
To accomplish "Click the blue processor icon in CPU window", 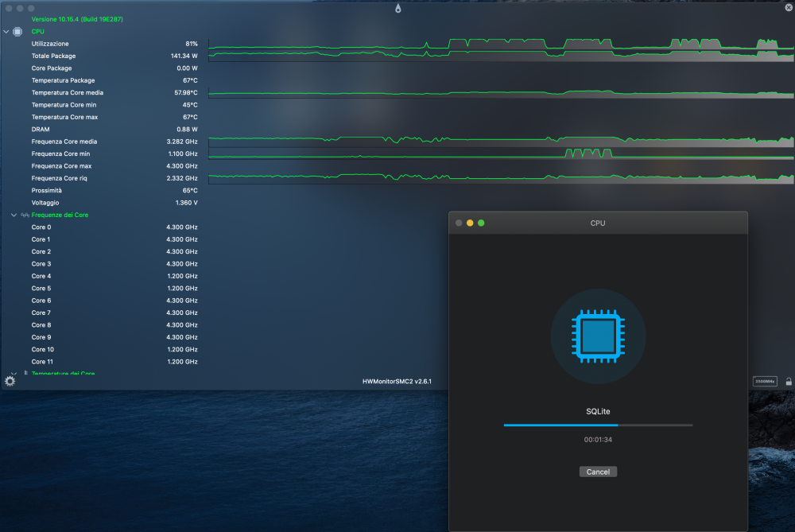I will click(598, 336).
